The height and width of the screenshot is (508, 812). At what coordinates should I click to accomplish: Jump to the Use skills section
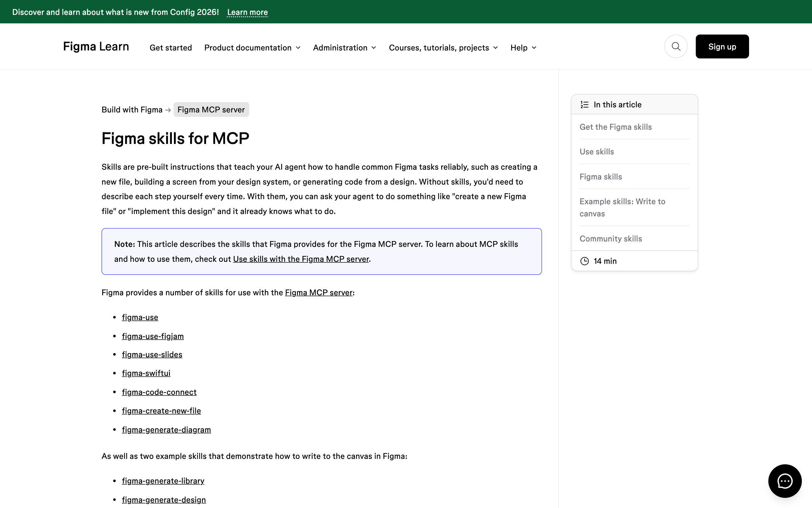click(x=596, y=152)
